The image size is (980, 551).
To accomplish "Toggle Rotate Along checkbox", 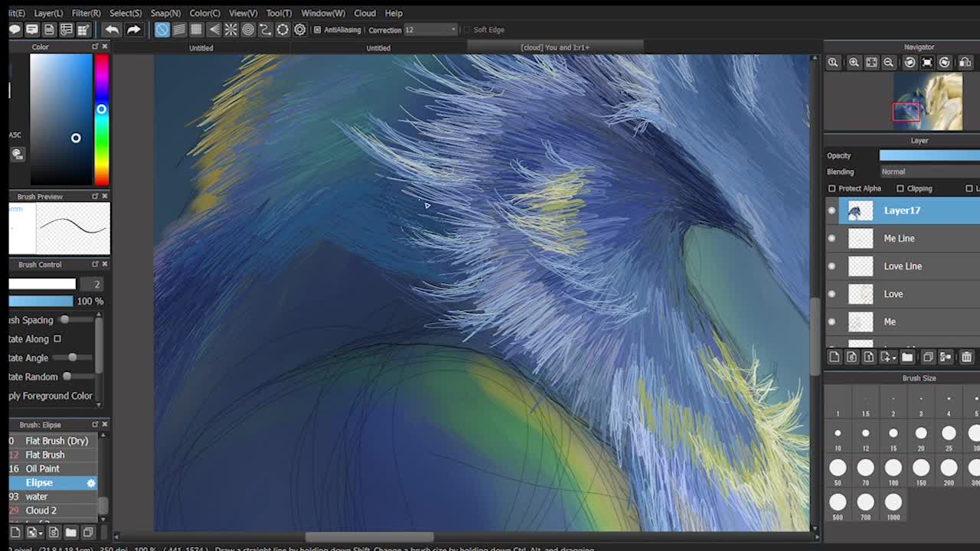I will [x=57, y=339].
